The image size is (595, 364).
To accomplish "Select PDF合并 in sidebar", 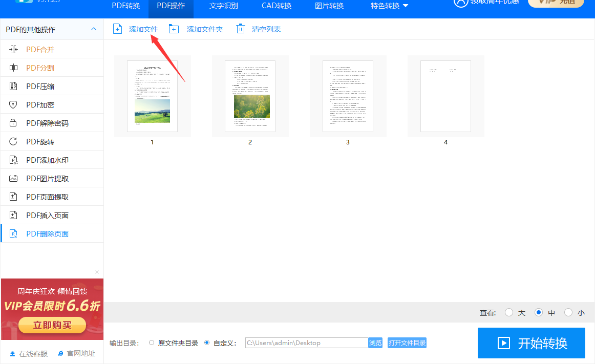I will tap(52, 49).
